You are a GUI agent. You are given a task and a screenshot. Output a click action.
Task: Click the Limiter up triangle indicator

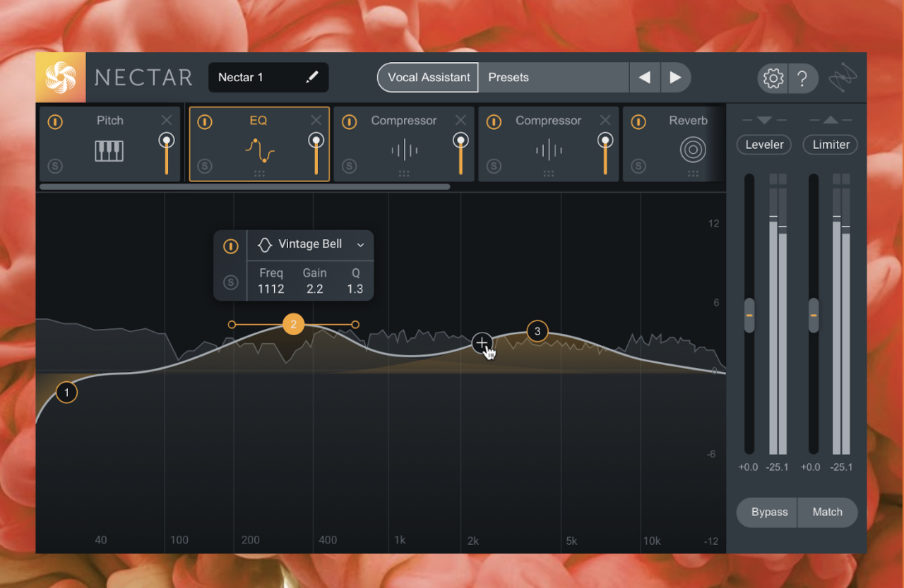831,121
